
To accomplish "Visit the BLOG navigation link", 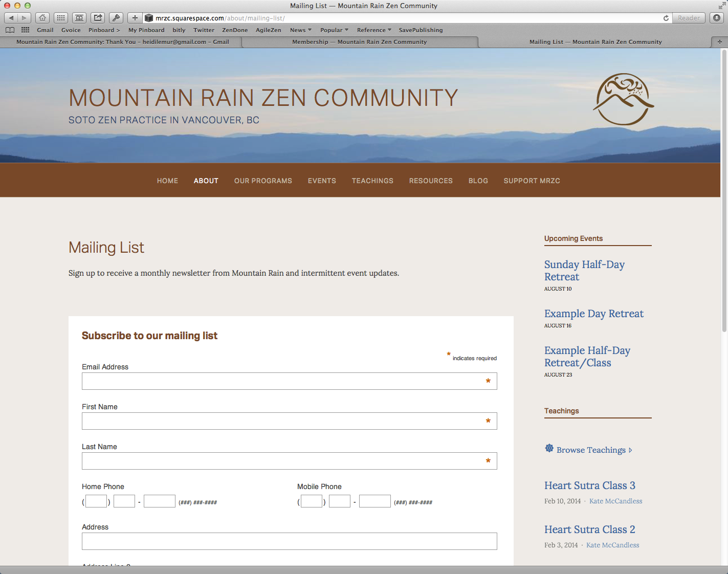I will (478, 181).
